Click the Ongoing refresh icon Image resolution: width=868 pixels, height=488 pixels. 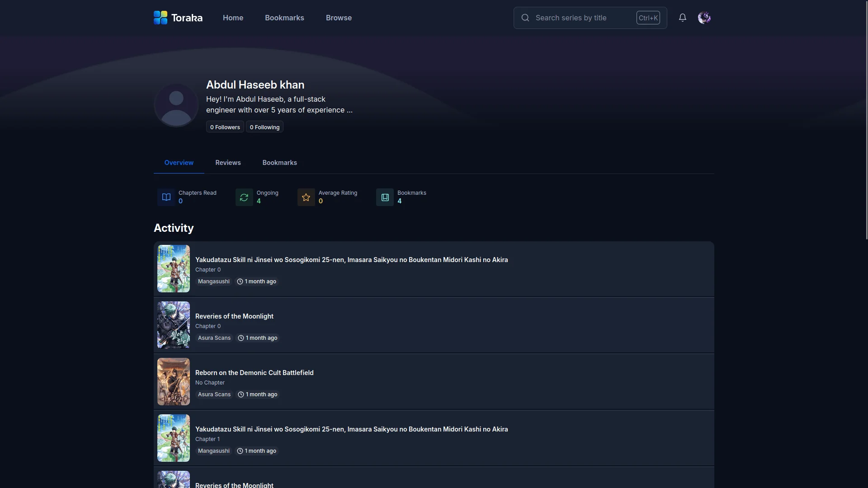(x=244, y=197)
